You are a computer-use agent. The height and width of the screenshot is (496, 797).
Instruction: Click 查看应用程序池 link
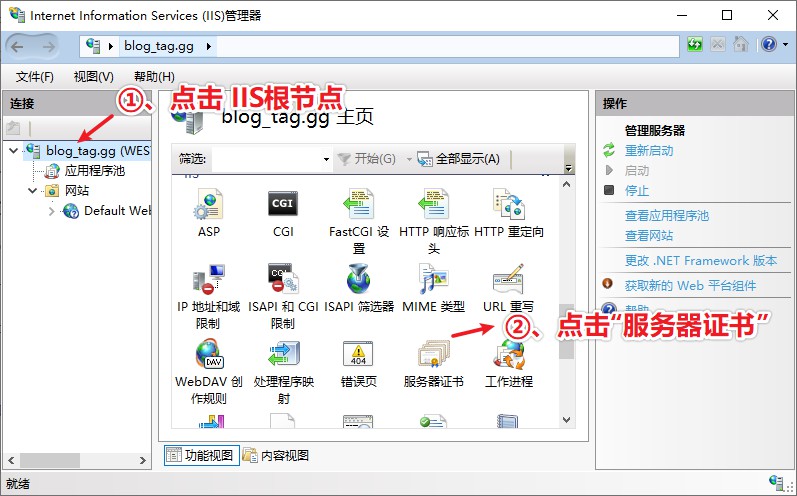pos(666,215)
